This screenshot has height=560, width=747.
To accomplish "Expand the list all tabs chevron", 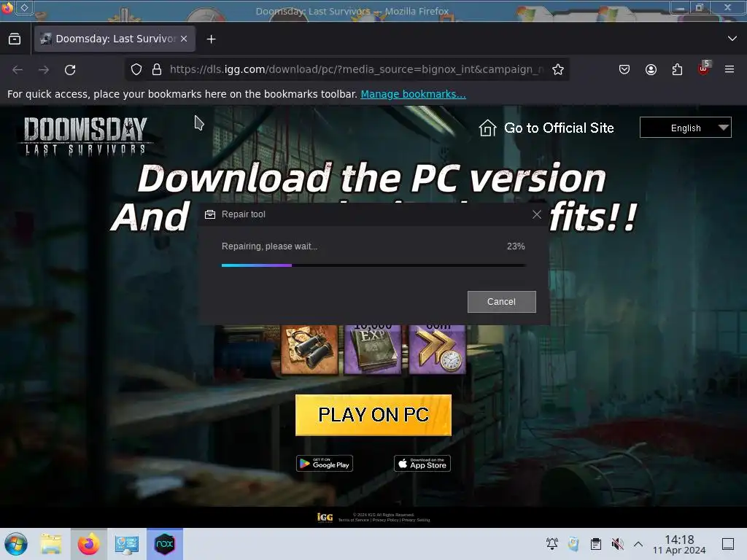I will 732,39.
